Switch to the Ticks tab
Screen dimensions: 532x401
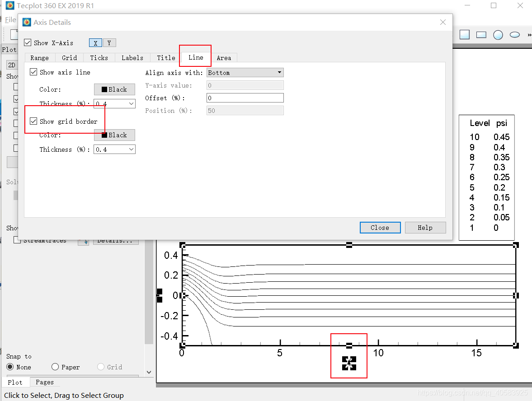click(99, 58)
